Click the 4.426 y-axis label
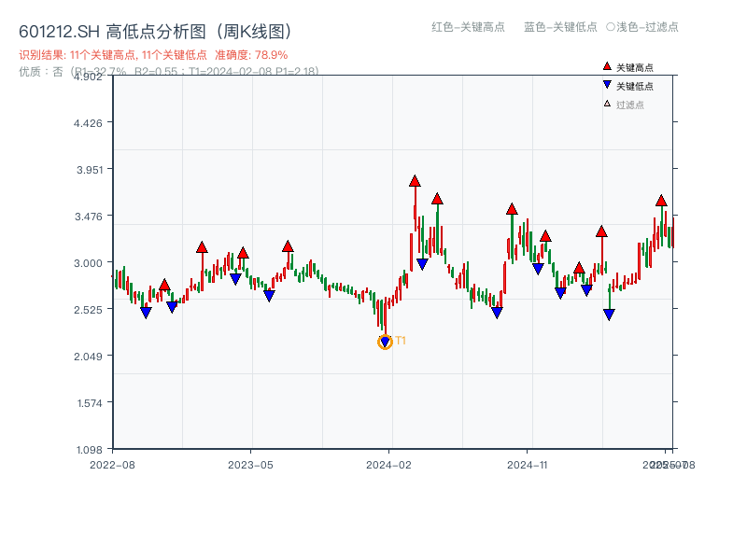 88,123
